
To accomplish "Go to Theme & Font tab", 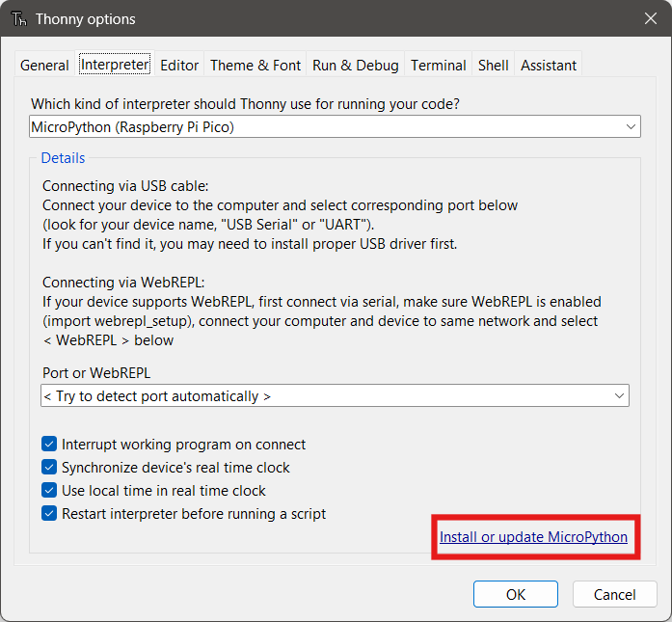I will (255, 66).
